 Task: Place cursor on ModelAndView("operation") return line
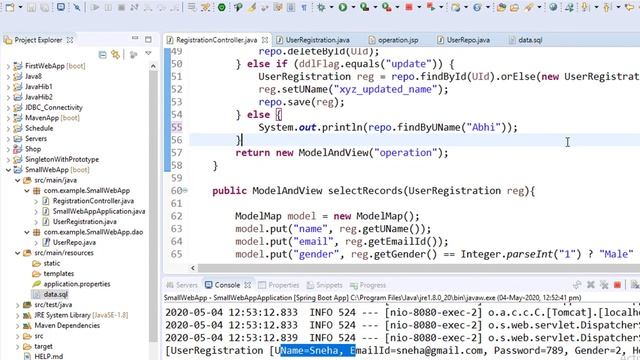pyautogui.click(x=342, y=153)
